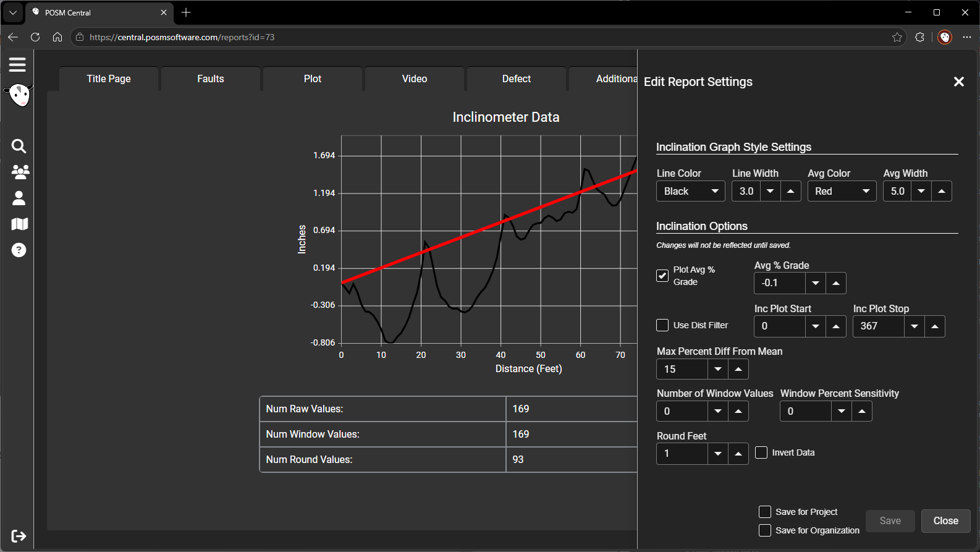Open the tab list chevron at the top left
The width and height of the screenshot is (980, 552).
point(13,12)
